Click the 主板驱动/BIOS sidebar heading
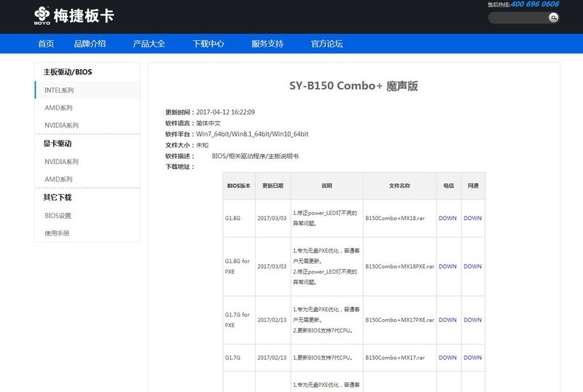This screenshot has height=392, width=583. 68,72
